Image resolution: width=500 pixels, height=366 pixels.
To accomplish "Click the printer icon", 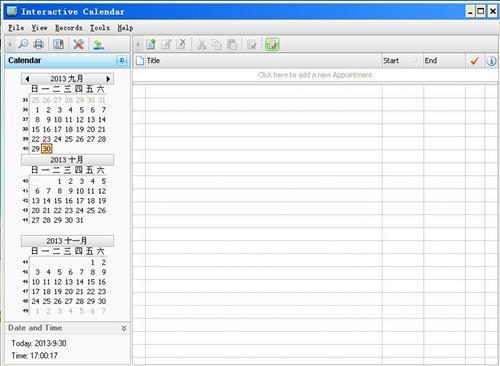I will [x=39, y=44].
